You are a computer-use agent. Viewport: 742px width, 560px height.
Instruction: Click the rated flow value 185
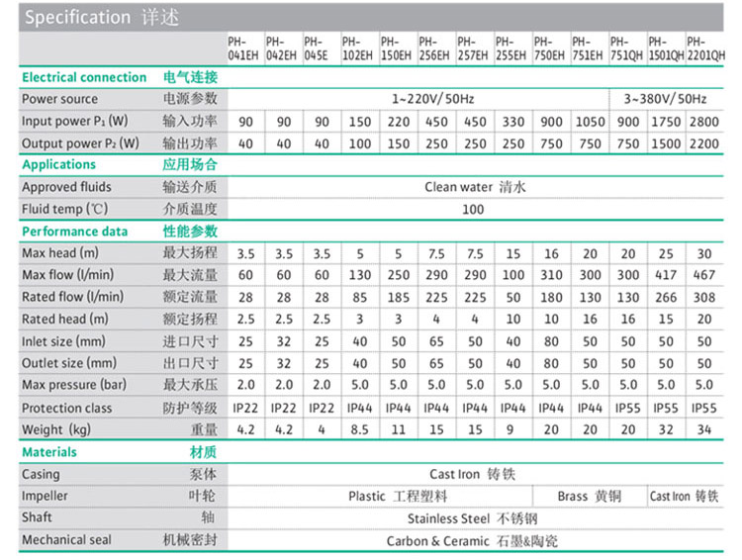[399, 297]
